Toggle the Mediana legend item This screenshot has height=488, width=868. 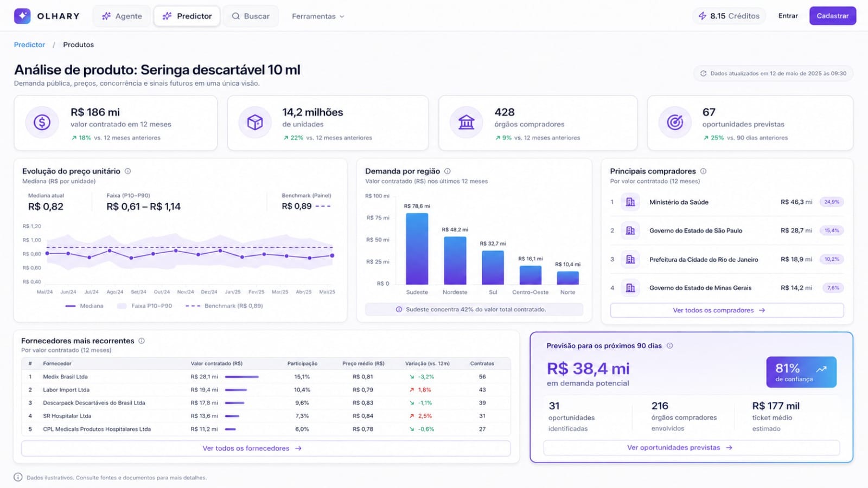[x=84, y=306]
